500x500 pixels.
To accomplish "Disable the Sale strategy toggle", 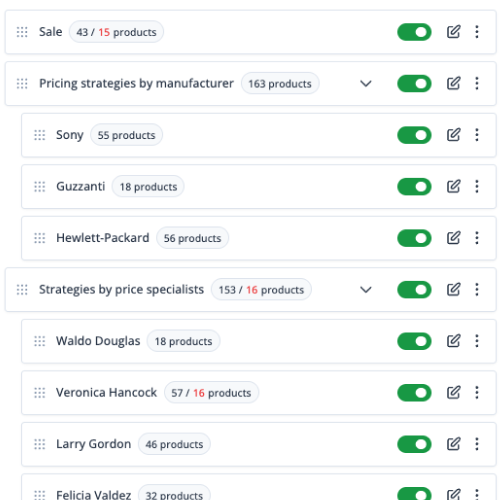I will [x=414, y=32].
